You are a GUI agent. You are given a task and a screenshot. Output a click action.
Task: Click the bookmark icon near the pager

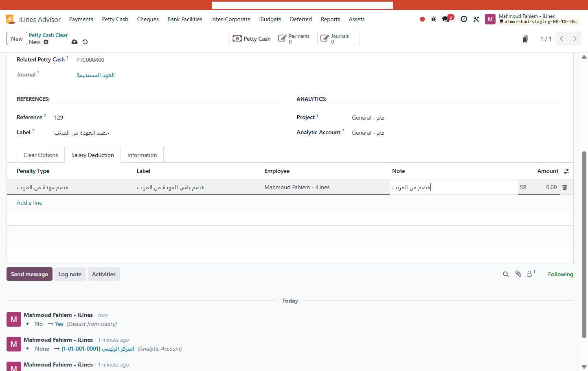pyautogui.click(x=525, y=39)
